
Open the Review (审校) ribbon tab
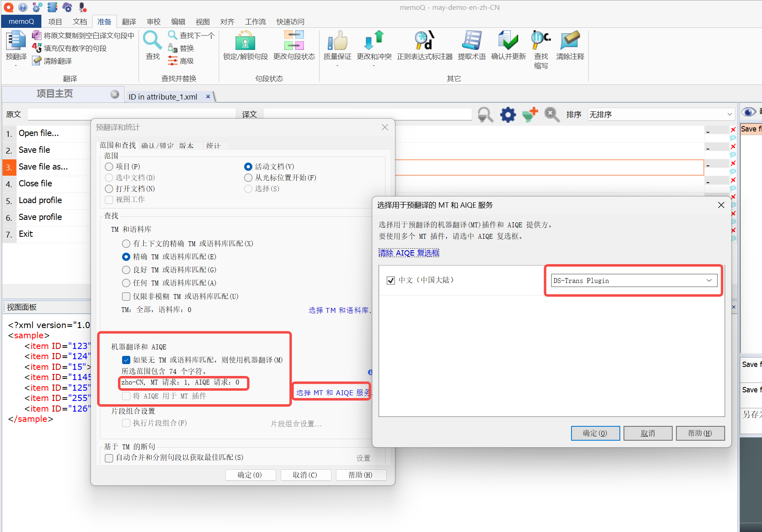(x=154, y=22)
